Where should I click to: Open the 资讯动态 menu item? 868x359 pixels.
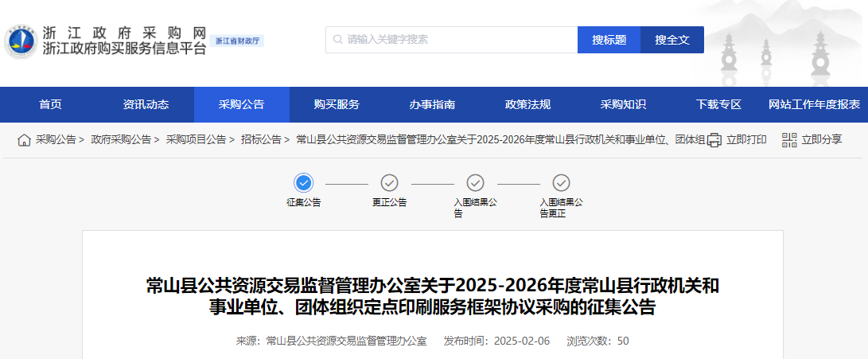(146, 104)
